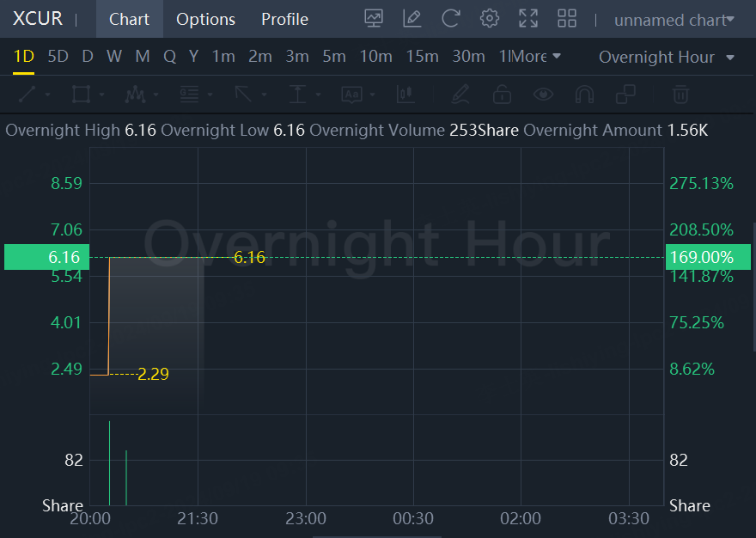The width and height of the screenshot is (756, 538).
Task: Select the Y yearly timeframe
Action: (x=194, y=57)
